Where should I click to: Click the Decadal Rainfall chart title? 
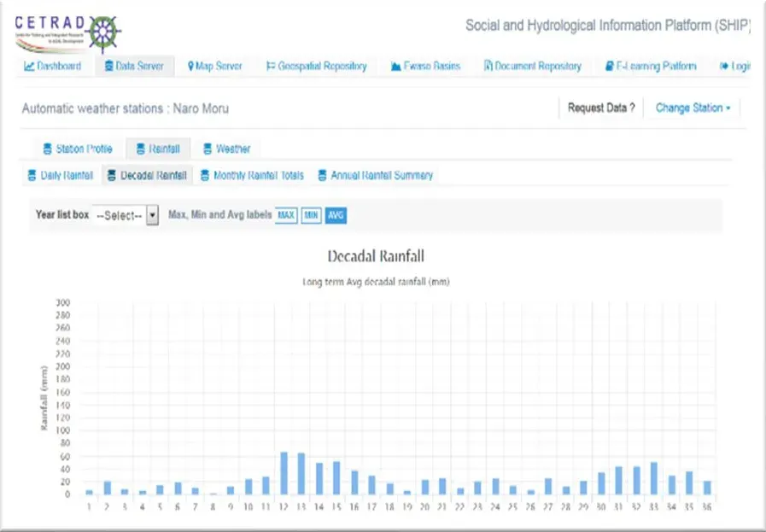(376, 256)
